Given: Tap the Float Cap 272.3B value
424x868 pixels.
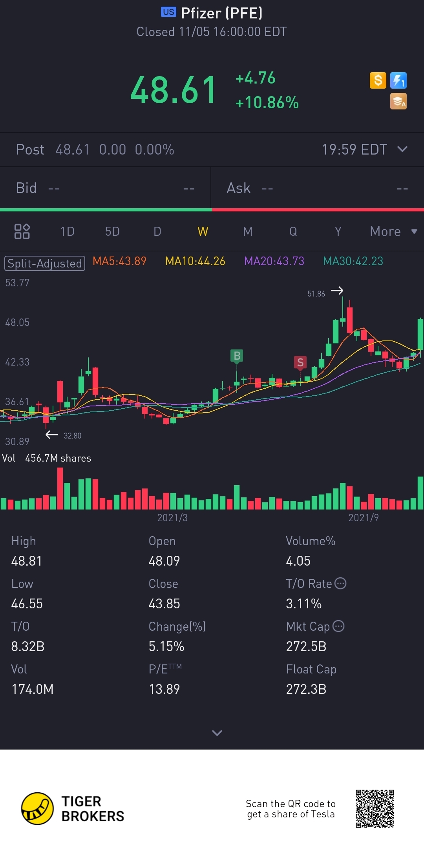Looking at the screenshot, I should (306, 689).
